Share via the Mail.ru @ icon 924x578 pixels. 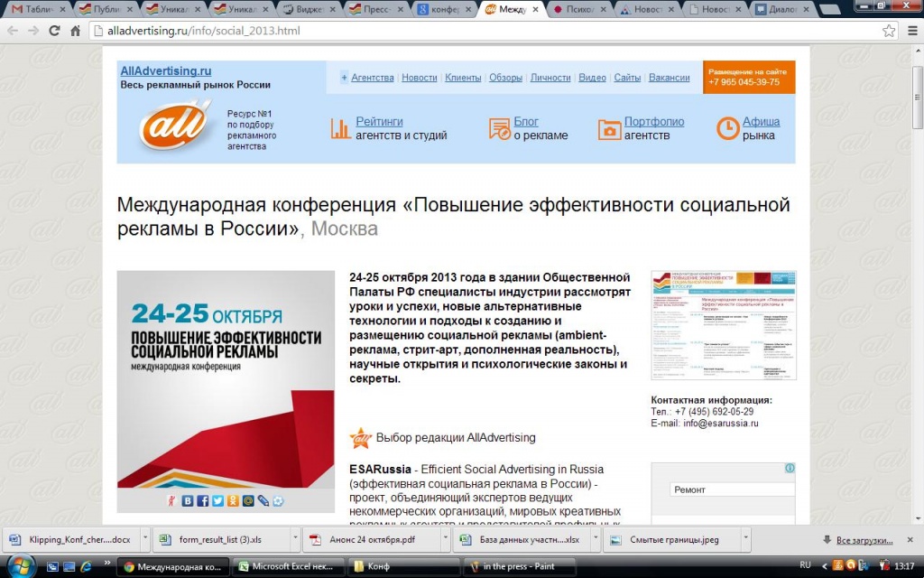click(x=248, y=500)
